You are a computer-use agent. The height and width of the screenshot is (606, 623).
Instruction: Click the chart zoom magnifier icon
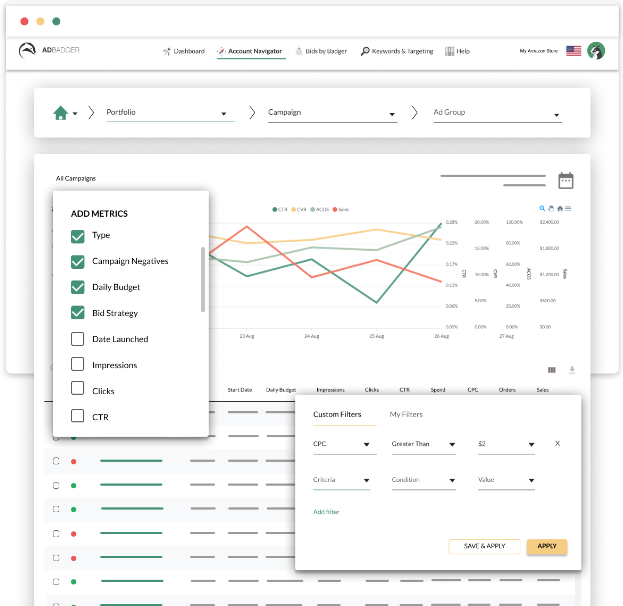pyautogui.click(x=542, y=208)
